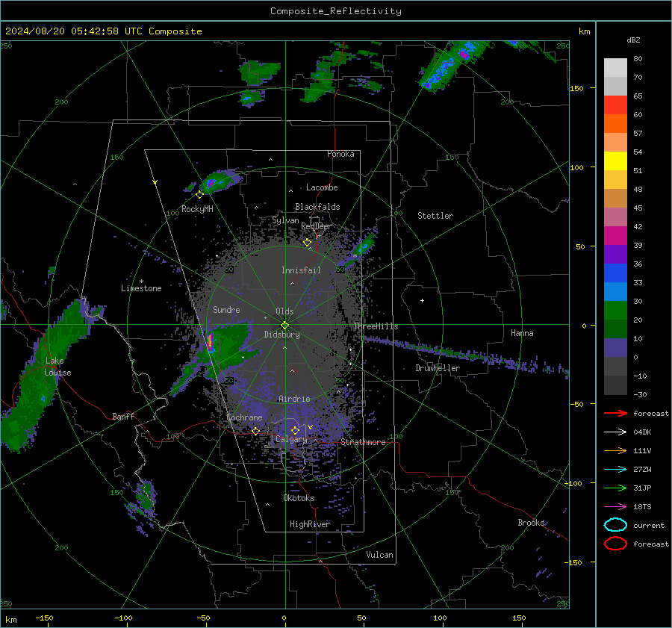
Task: Click the Blackfalds town label
Action: coord(317,207)
